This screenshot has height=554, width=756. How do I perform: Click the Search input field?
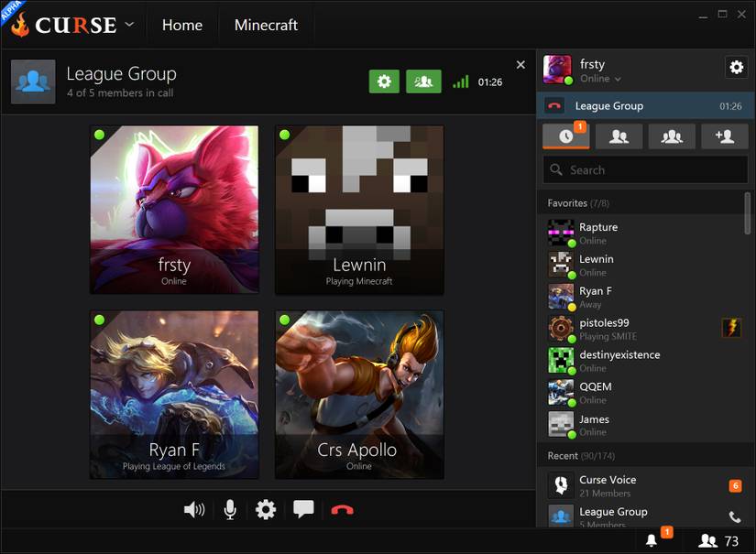click(x=644, y=169)
